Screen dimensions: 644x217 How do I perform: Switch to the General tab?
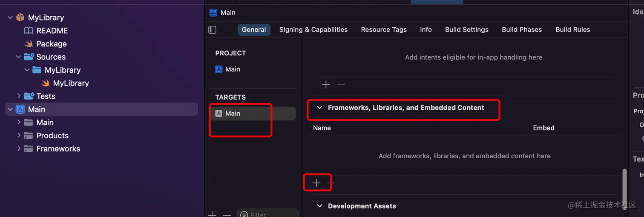tap(254, 30)
